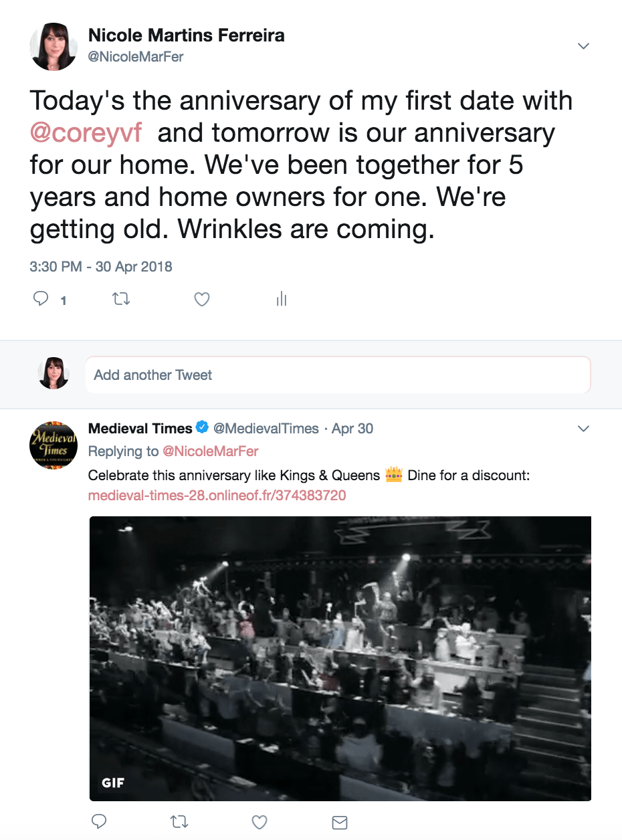The image size is (622, 840).
Task: Click the @NicoleMarFer handle under author name
Action: (136, 57)
